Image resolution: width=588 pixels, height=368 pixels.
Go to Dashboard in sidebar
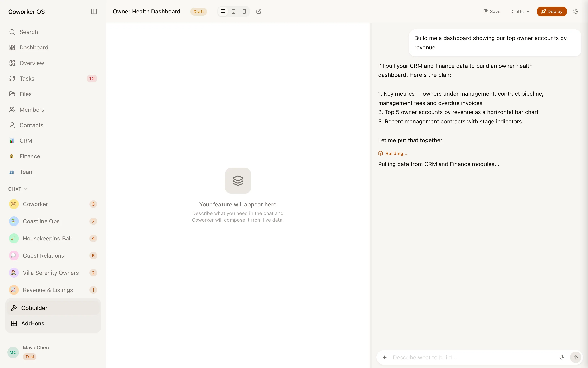(53, 47)
